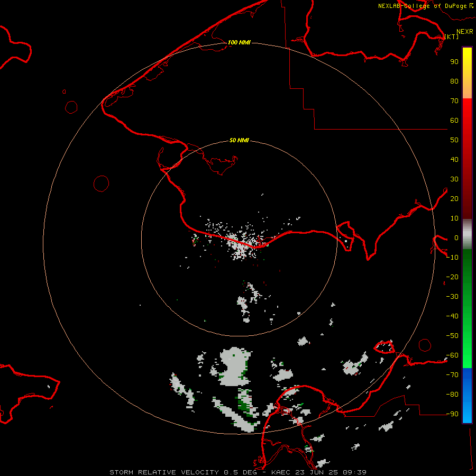Screen dimensions: 476x476
Task: Click the -30 value on velocity scale
Action: [452, 297]
